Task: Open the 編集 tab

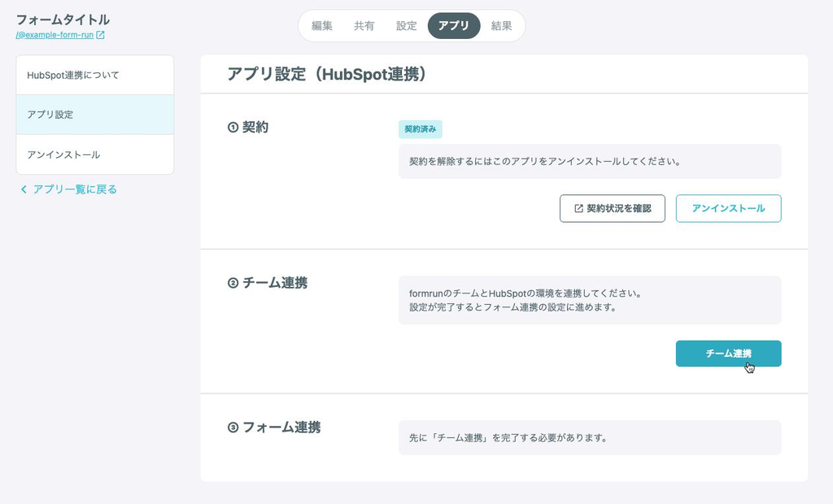Action: click(322, 25)
